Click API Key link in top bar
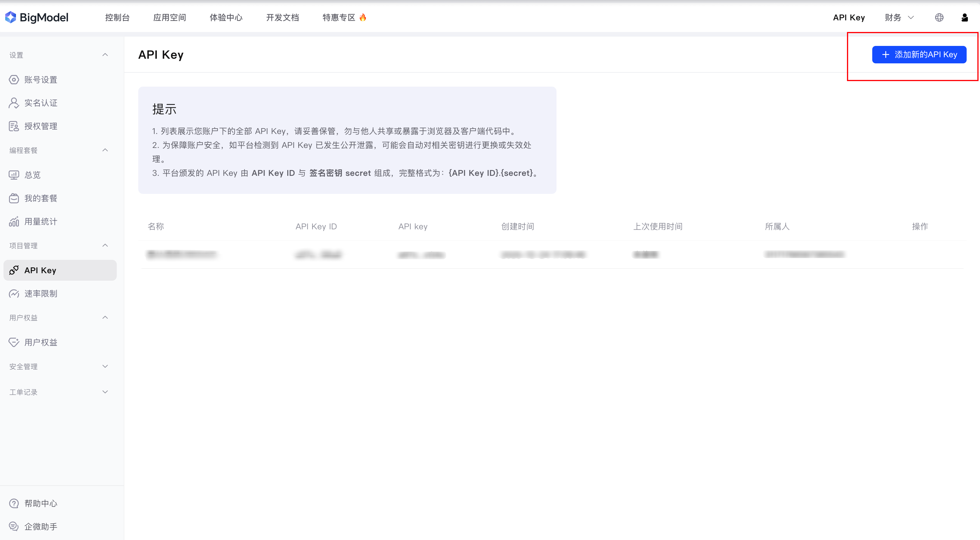Viewport: 980px width, 540px height. 848,17
